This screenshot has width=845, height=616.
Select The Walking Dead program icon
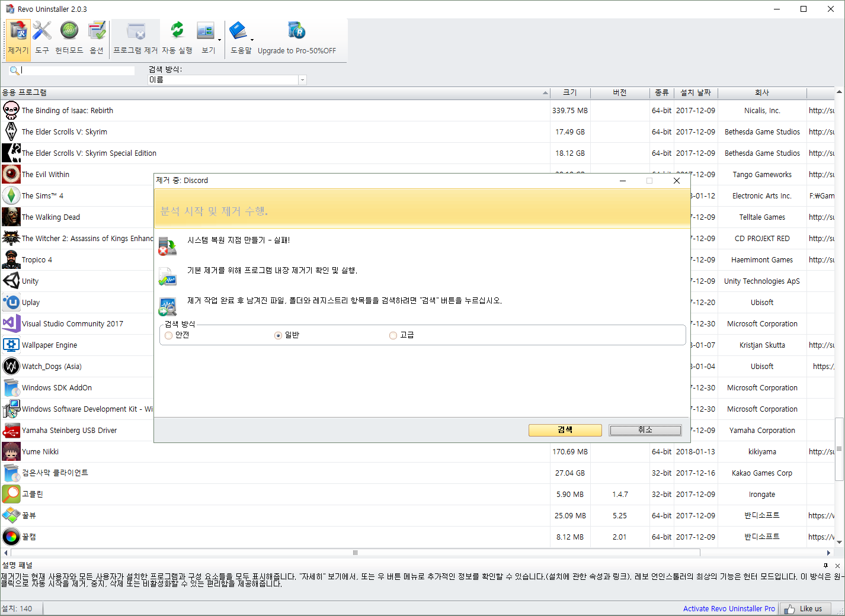pos(11,217)
